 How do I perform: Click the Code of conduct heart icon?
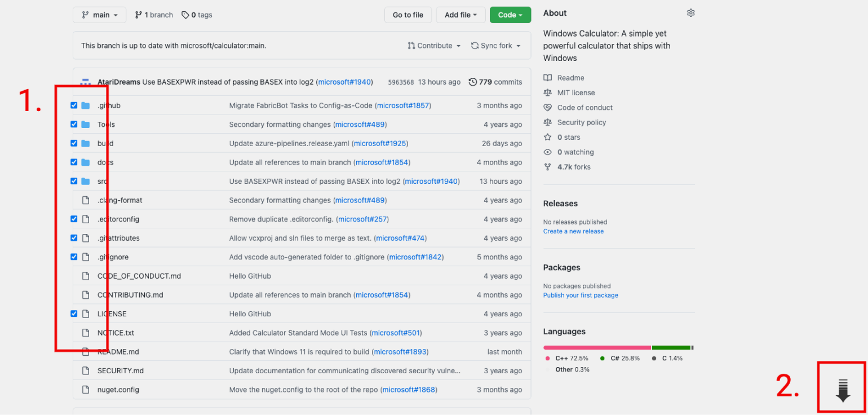point(547,108)
